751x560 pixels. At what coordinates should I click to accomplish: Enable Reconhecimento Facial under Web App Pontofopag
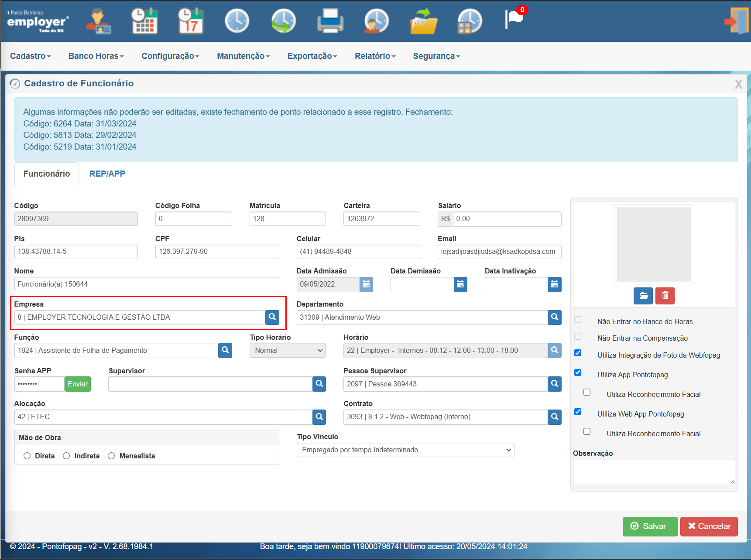click(587, 431)
